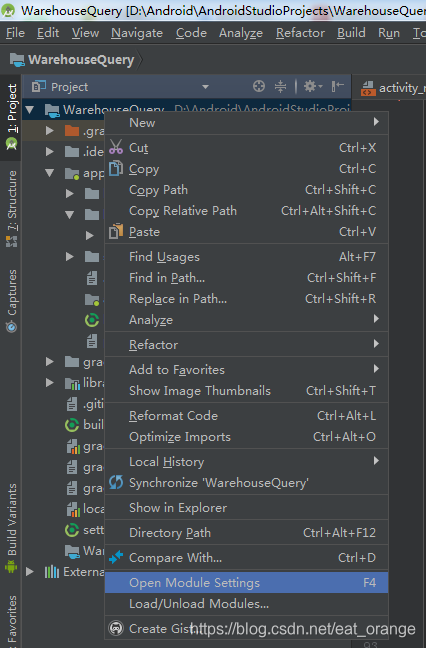Click the build.gradle green circle icon
Screen dimensions: 426x648
(x=72, y=425)
